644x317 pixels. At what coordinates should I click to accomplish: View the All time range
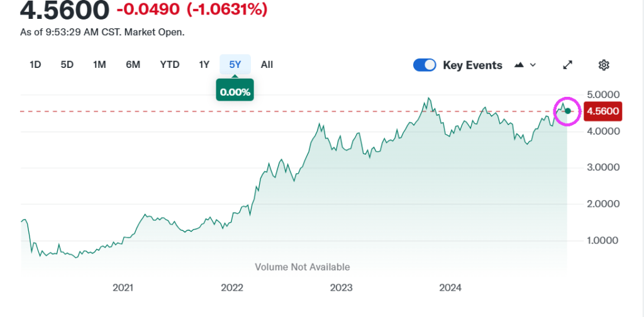tap(267, 64)
